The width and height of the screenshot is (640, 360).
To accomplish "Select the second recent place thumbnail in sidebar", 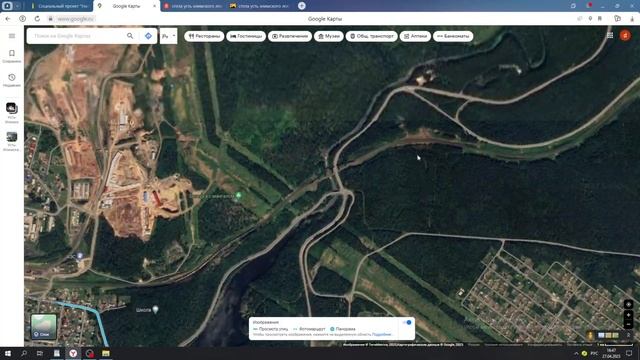I will 11,137.
